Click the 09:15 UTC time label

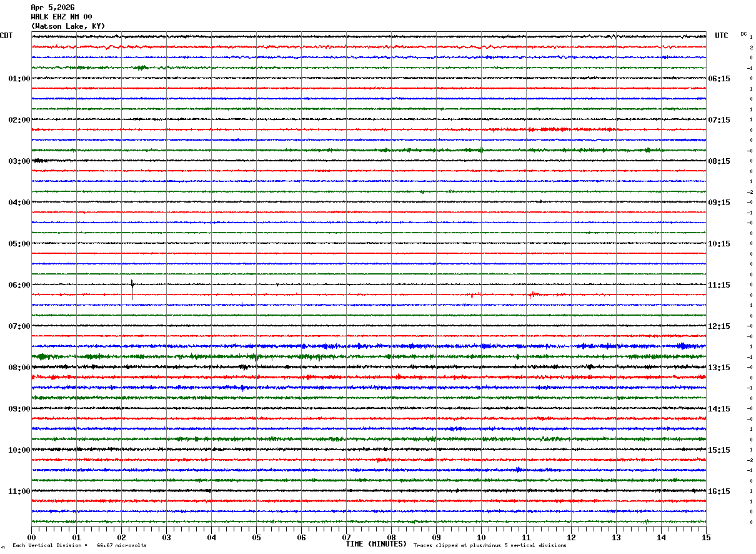[719, 203]
